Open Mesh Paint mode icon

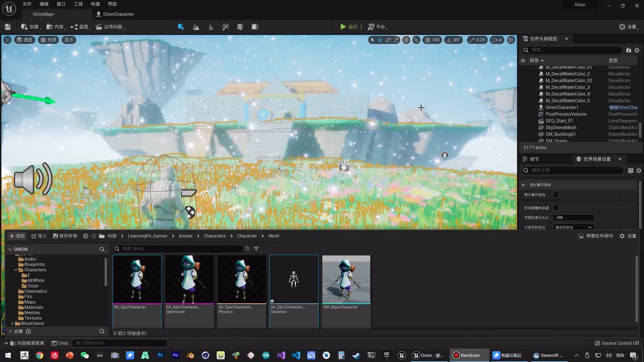(x=225, y=27)
